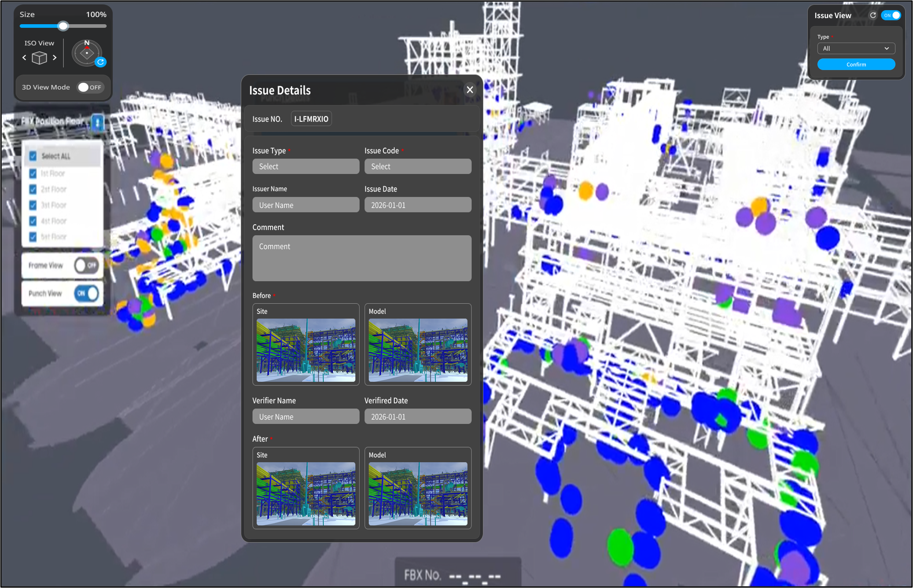The image size is (913, 588).
Task: Refresh the Issue View panel
Action: pyautogui.click(x=873, y=15)
